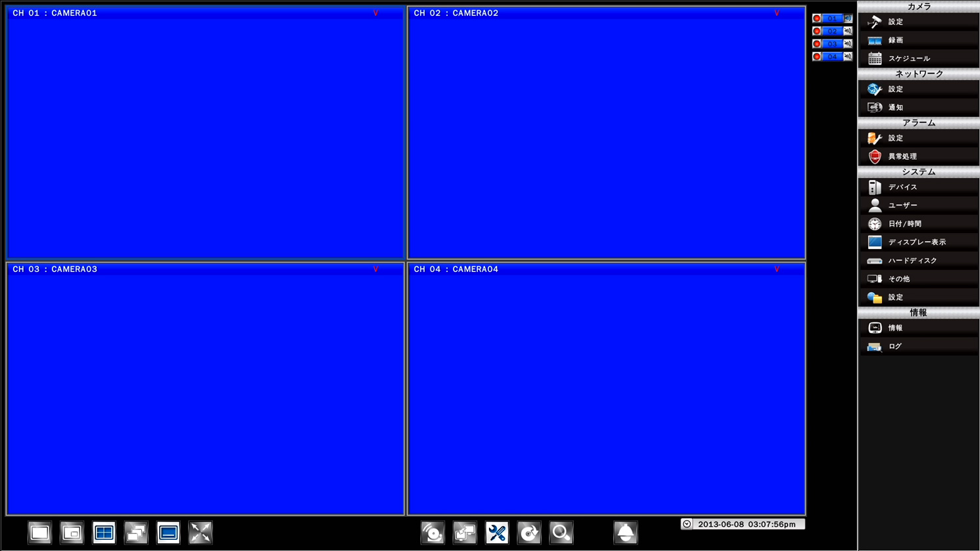Viewport: 980px width, 551px height.
Task: Toggle recording for channel 01
Action: click(x=817, y=18)
